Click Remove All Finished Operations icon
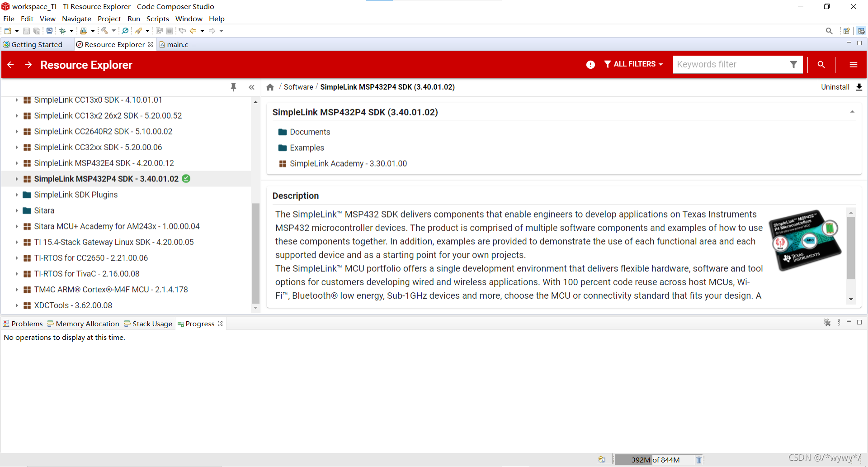The width and height of the screenshot is (868, 467). click(827, 322)
